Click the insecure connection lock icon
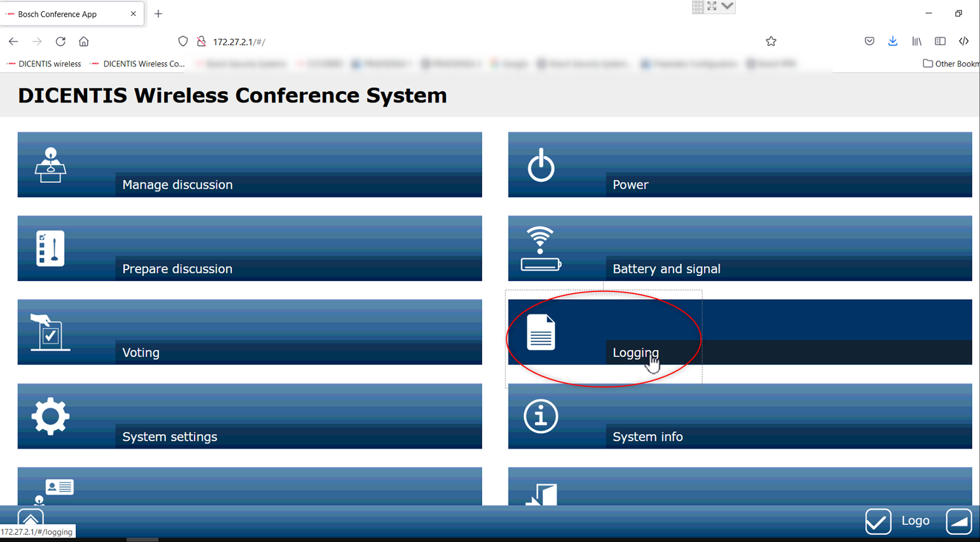Screen dimensions: 980x542 [x=201, y=41]
